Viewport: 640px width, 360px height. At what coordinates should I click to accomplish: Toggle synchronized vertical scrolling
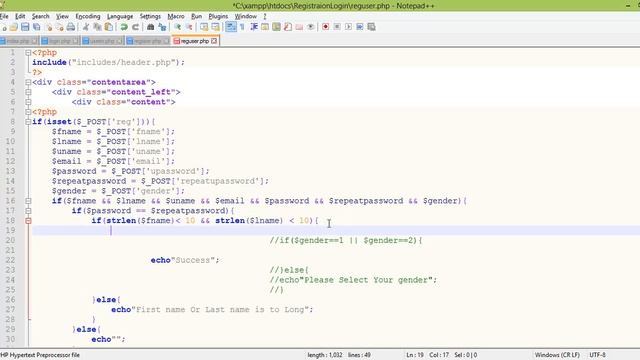(204, 27)
